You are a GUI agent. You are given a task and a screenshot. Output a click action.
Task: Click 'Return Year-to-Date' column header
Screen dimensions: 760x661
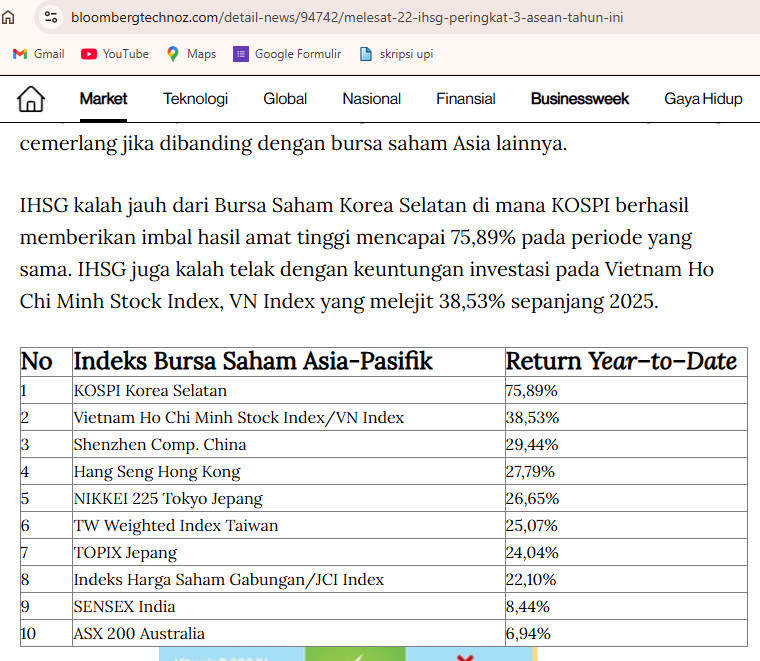coord(626,362)
